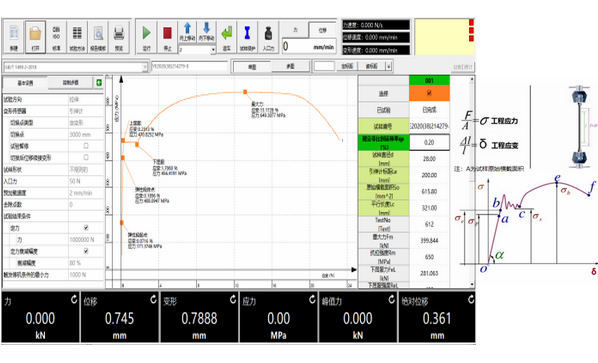Select the displacement tab above mm/min field
The image size is (598, 363).
coord(322,30)
